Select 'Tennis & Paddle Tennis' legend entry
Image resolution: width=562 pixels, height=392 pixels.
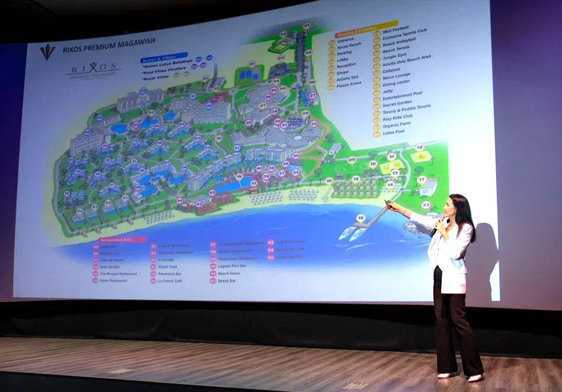pyautogui.click(x=407, y=110)
